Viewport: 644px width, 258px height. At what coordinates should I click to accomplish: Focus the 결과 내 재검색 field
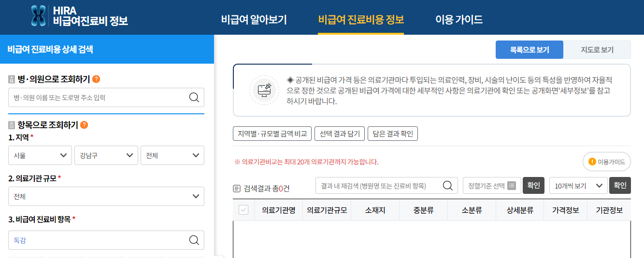point(386,186)
